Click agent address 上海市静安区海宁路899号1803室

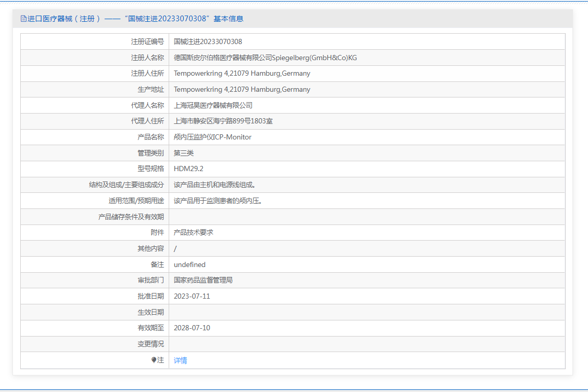pyautogui.click(x=223, y=121)
